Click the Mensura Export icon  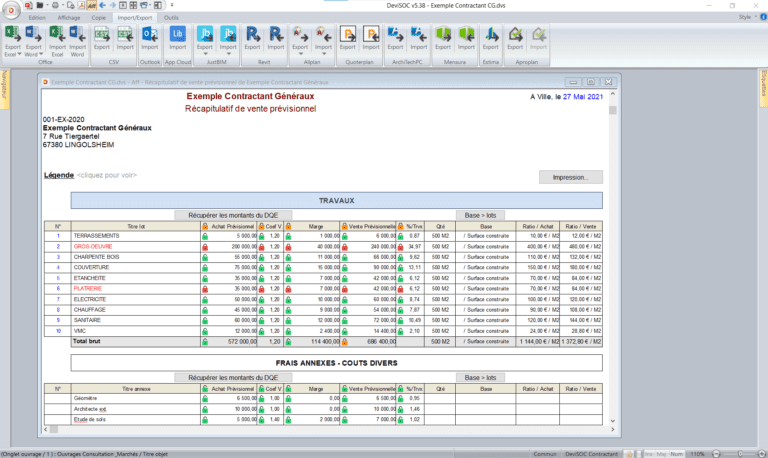tap(443, 35)
